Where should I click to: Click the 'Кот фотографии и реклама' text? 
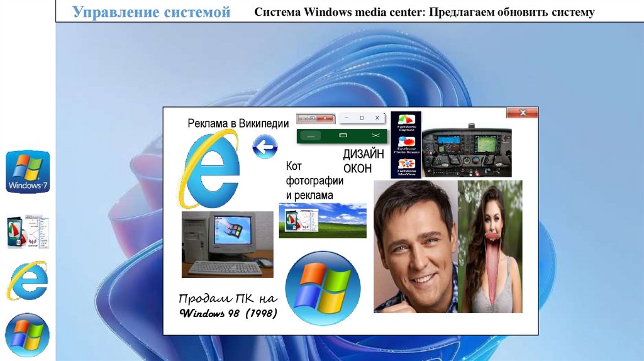click(x=314, y=181)
